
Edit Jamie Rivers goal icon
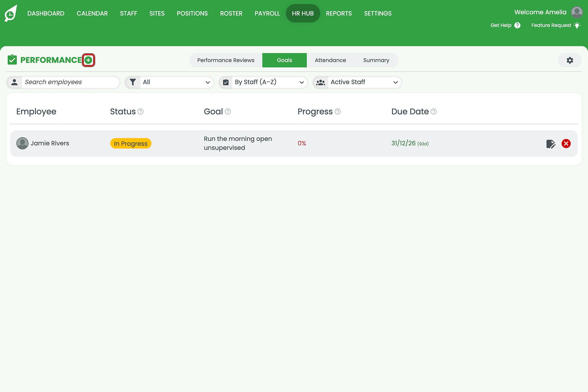tap(551, 144)
